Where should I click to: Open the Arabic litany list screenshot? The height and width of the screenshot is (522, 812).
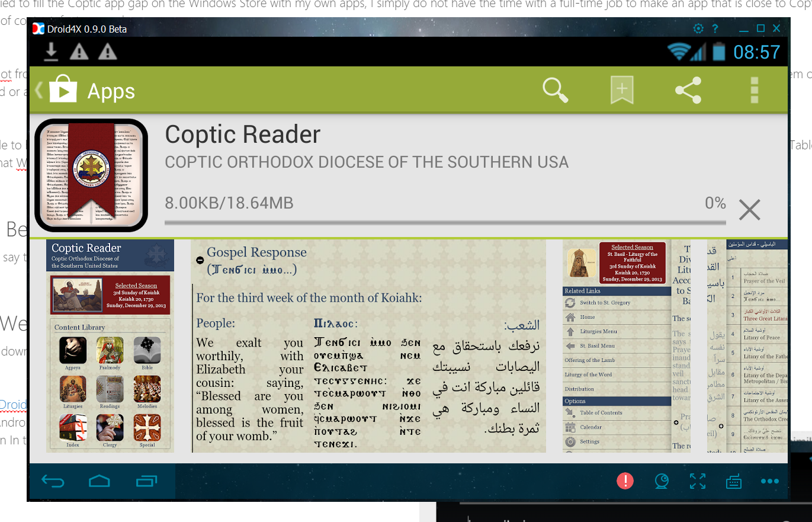click(747, 346)
